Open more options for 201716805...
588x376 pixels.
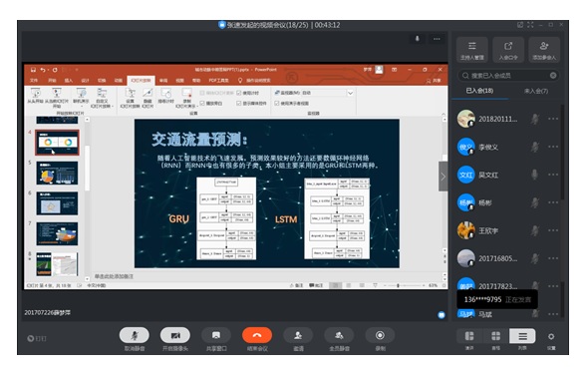553,258
